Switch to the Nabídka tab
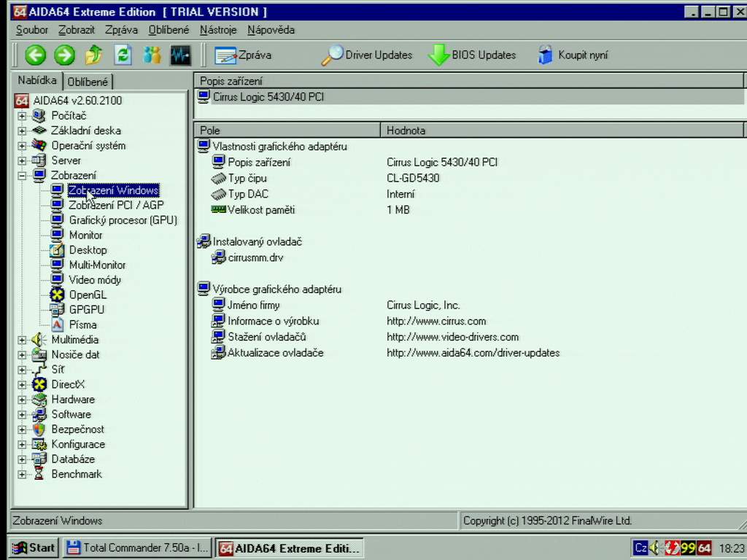747x560 pixels. pyautogui.click(x=37, y=80)
